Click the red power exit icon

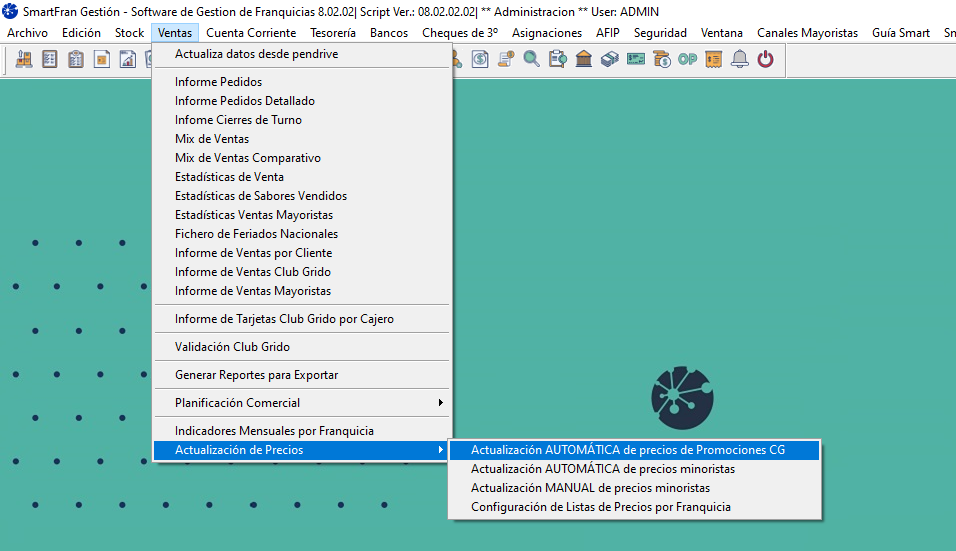coord(765,59)
